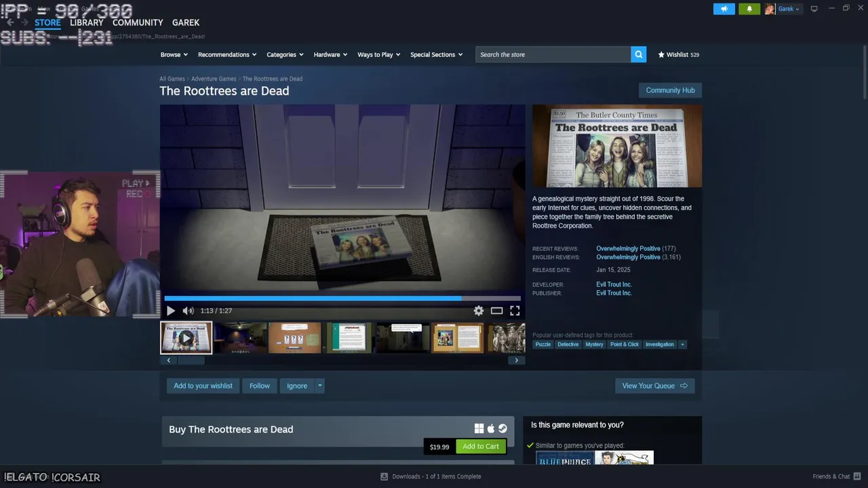This screenshot has width=868, height=488.
Task: Click the Add to Cart button
Action: [x=481, y=446]
